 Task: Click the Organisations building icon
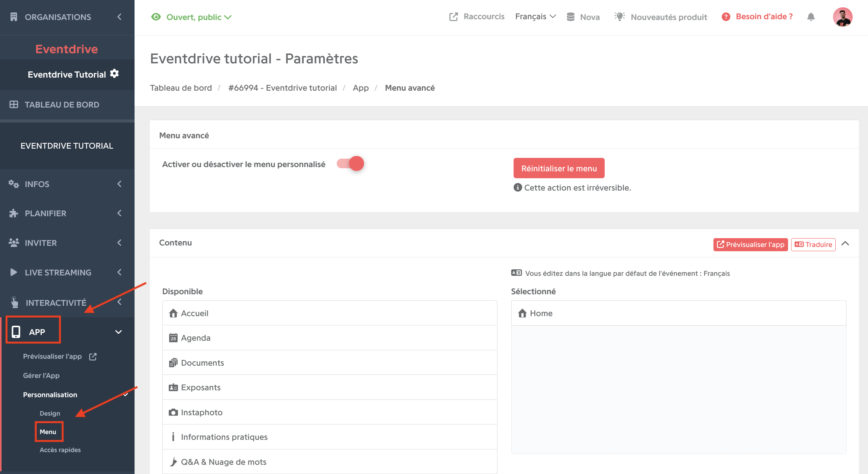[14, 17]
